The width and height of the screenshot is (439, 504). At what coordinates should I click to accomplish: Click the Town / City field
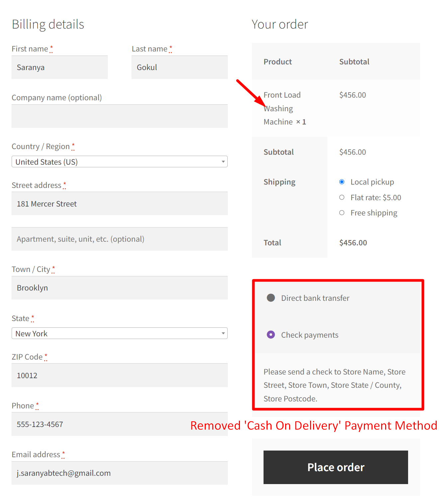tap(119, 288)
